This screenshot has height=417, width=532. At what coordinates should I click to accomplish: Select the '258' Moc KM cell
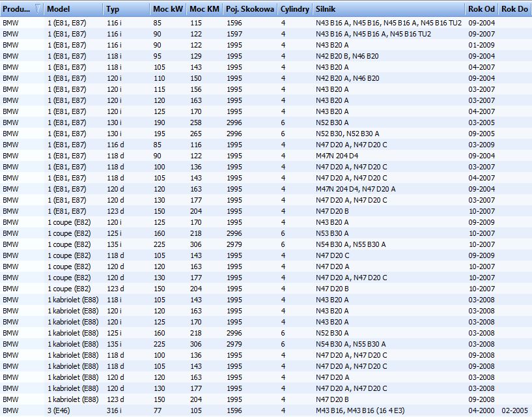(196, 122)
